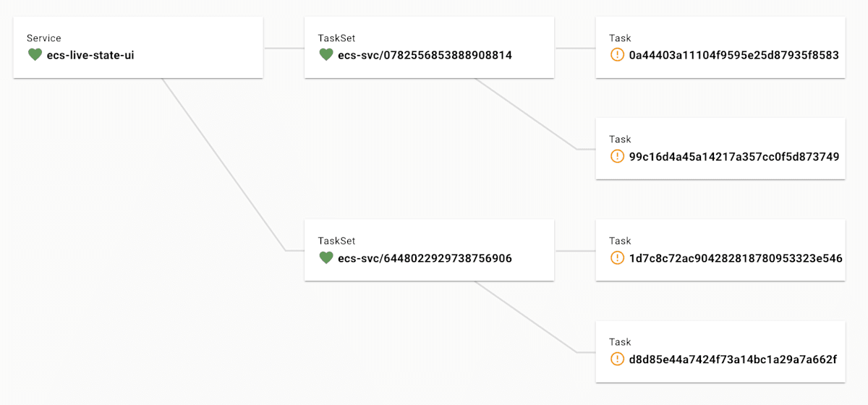868x405 pixels.
Task: Select TaskSet ecs-svc/6448022929738756906 card
Action: click(430, 250)
